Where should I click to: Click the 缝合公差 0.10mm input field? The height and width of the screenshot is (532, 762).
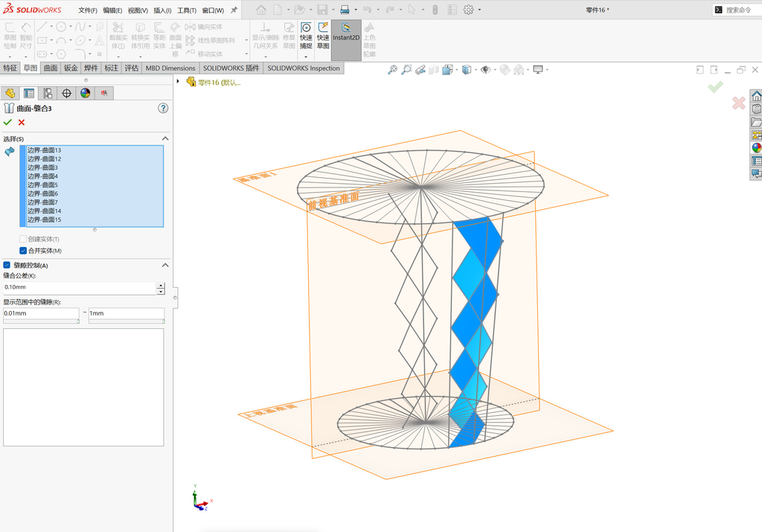click(x=79, y=288)
